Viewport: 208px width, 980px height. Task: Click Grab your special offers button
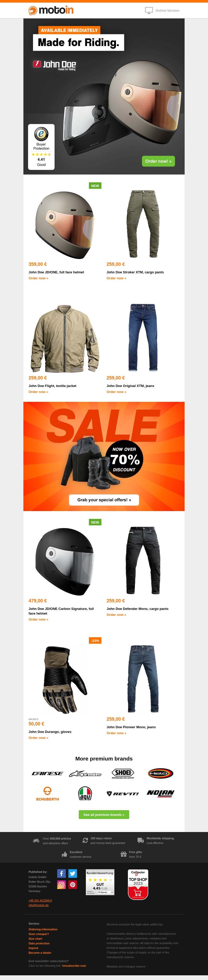[x=104, y=500]
